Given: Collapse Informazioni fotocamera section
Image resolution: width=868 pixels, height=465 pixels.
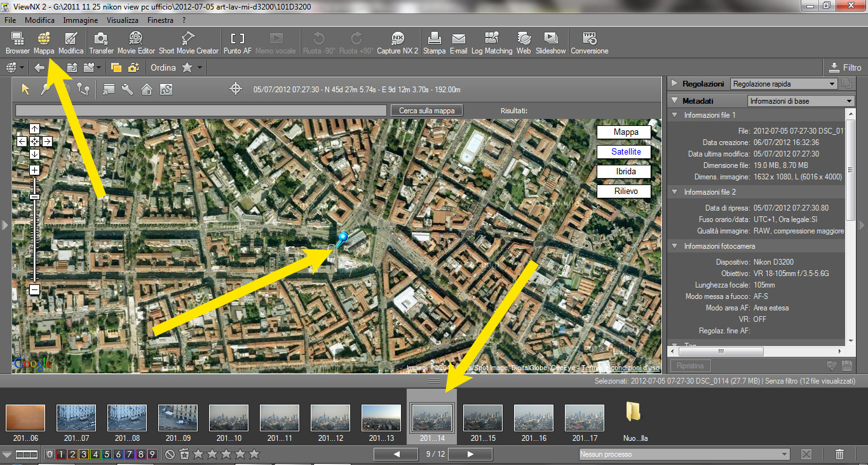Looking at the screenshot, I should click(675, 246).
